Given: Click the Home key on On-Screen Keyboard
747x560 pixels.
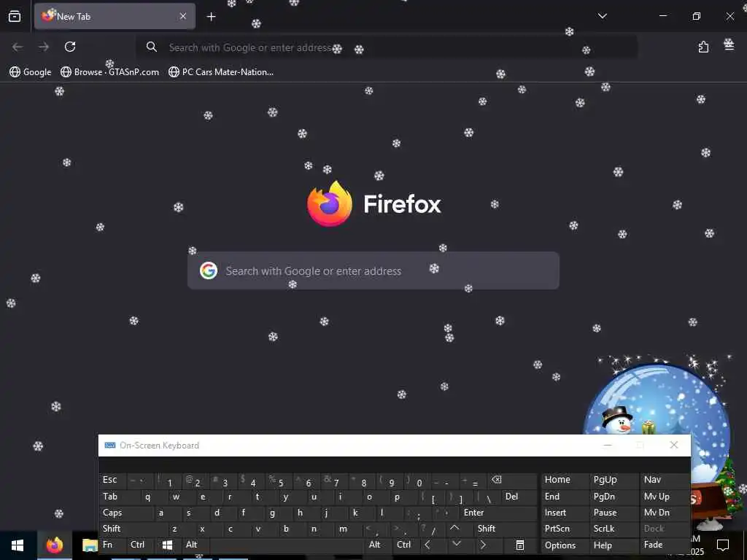Looking at the screenshot, I should 565,480.
